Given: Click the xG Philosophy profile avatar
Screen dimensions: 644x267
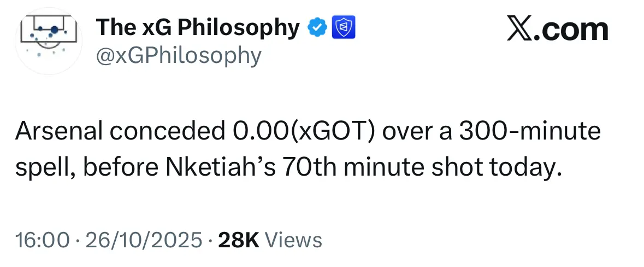Looking at the screenshot, I should (48, 40).
